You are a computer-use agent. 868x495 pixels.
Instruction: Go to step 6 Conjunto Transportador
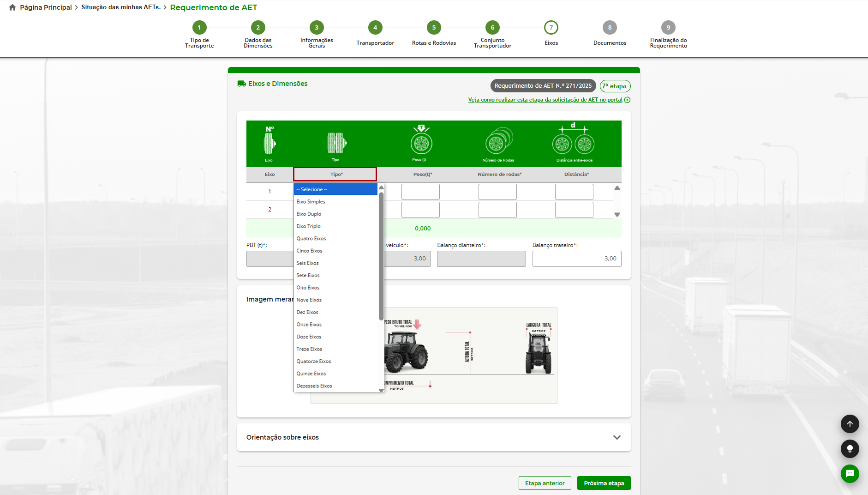[492, 28]
